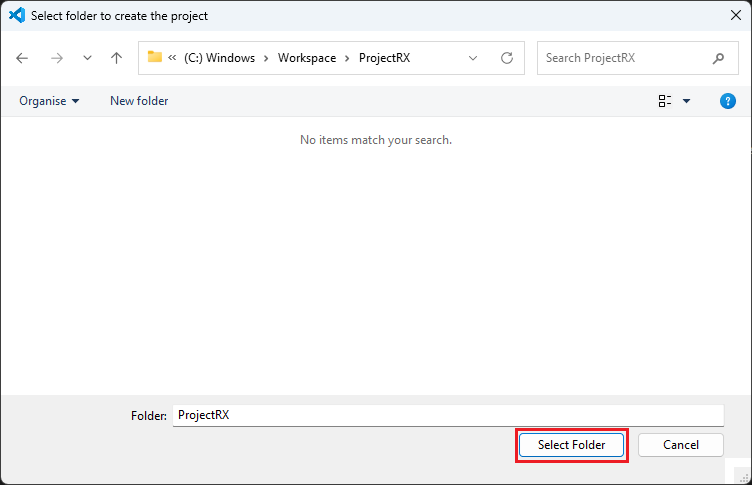Confirm with Select Folder button

click(571, 445)
